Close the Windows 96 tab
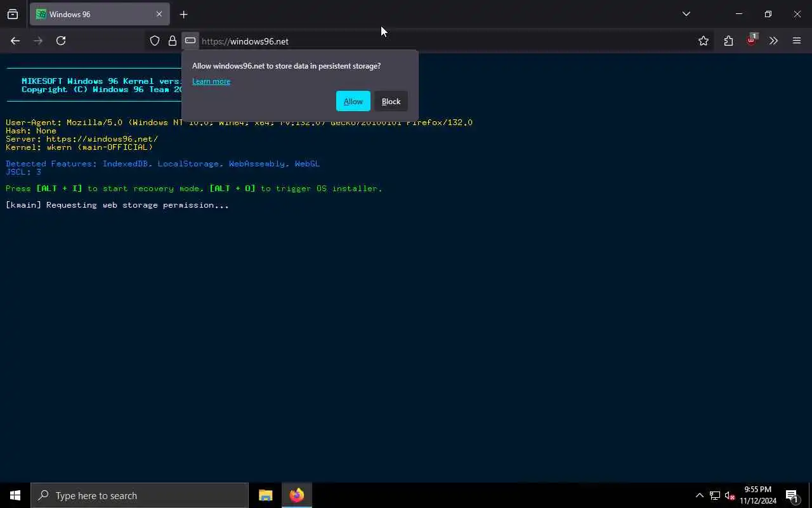This screenshot has width=812, height=508. coord(159,14)
